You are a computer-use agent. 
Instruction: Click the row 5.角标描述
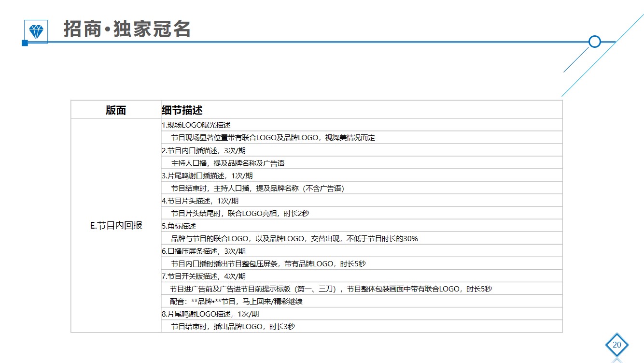[362, 226]
